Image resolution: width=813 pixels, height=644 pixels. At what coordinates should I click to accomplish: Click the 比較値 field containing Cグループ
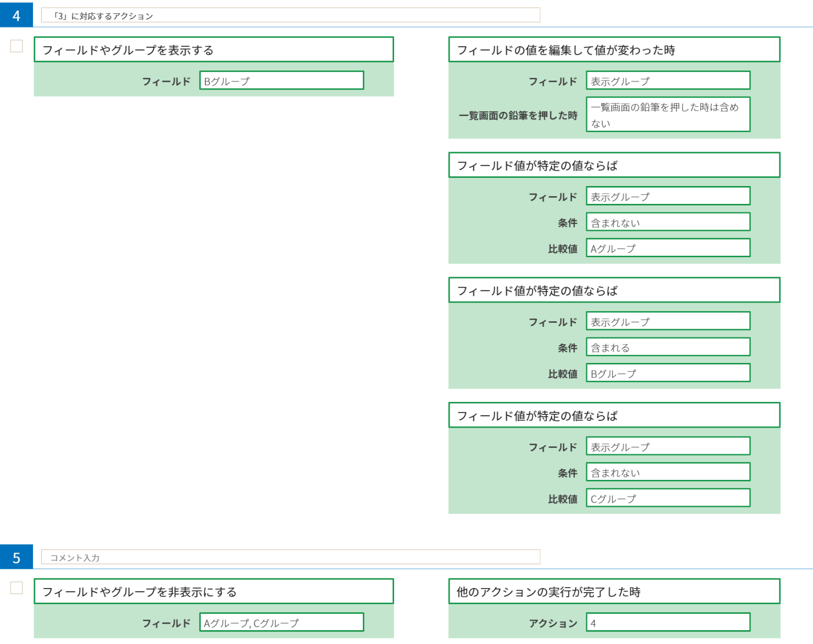[x=668, y=499]
